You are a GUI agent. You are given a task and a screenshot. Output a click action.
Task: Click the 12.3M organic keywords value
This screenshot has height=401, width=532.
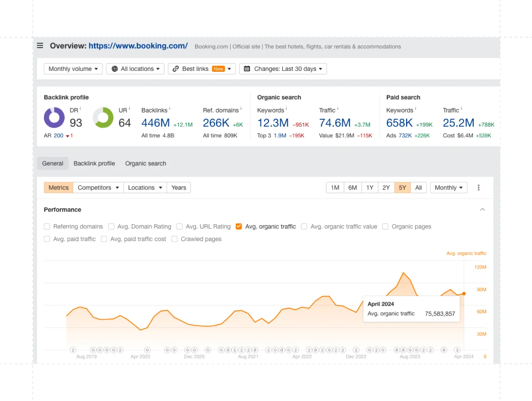(x=273, y=123)
